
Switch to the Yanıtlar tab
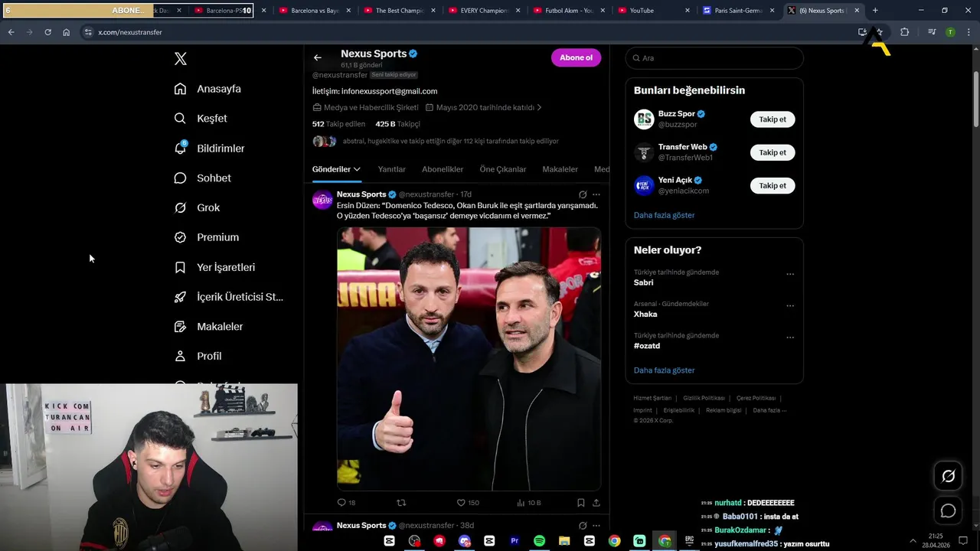pyautogui.click(x=392, y=169)
